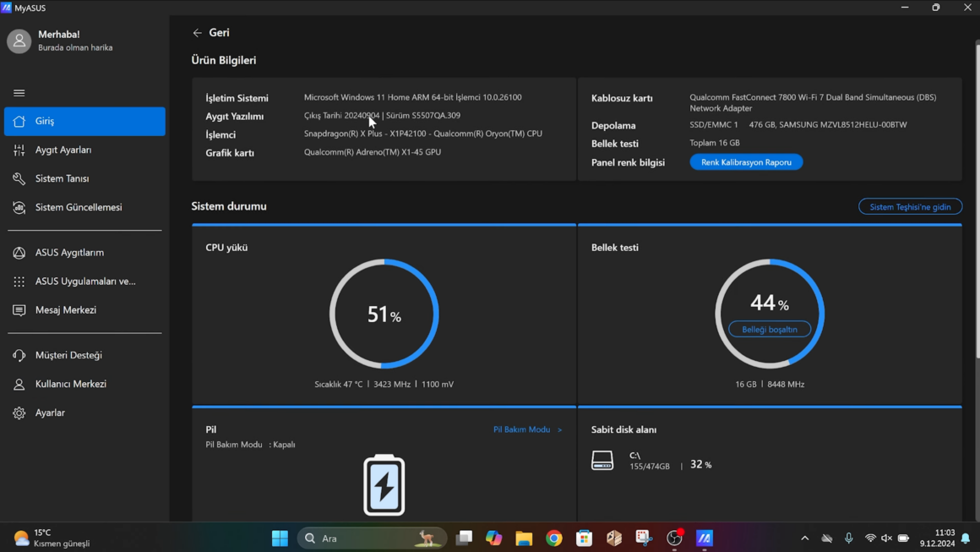Open Snipping Tool from the taskbar
The image size is (980, 552).
(644, 538)
